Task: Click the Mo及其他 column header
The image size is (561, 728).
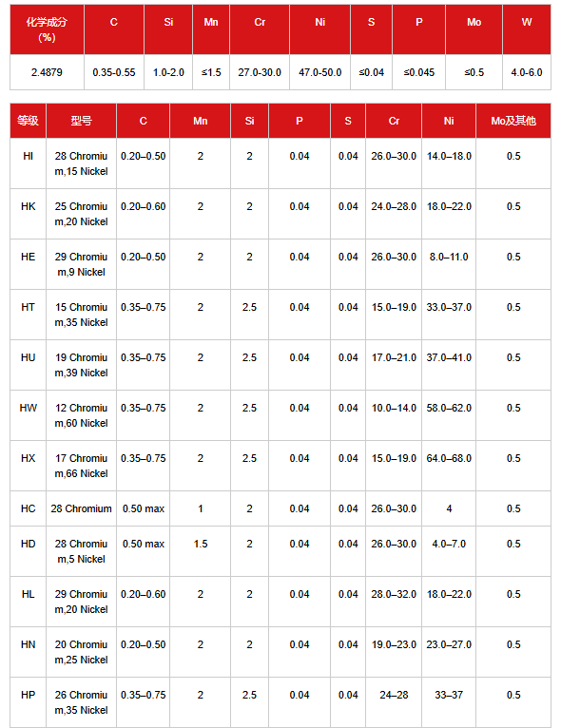Action: coord(513,121)
